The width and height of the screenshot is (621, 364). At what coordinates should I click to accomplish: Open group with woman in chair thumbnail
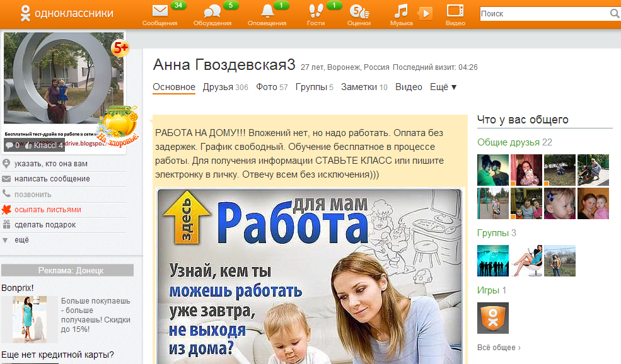pos(526,260)
